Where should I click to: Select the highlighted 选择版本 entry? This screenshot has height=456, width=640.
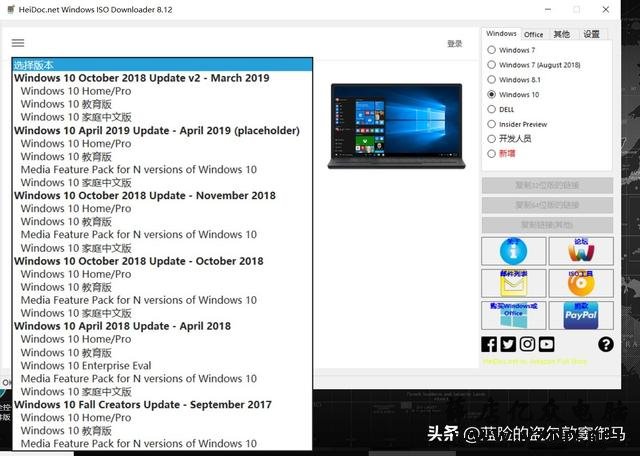(162, 65)
